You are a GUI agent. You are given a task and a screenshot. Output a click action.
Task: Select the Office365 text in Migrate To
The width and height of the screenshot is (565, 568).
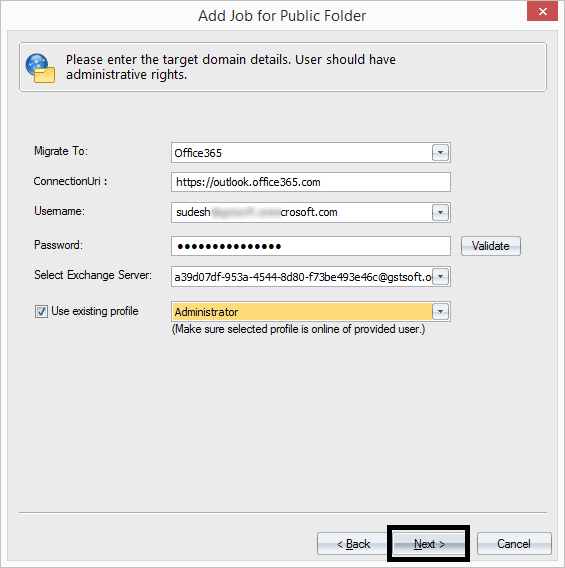coord(198,153)
